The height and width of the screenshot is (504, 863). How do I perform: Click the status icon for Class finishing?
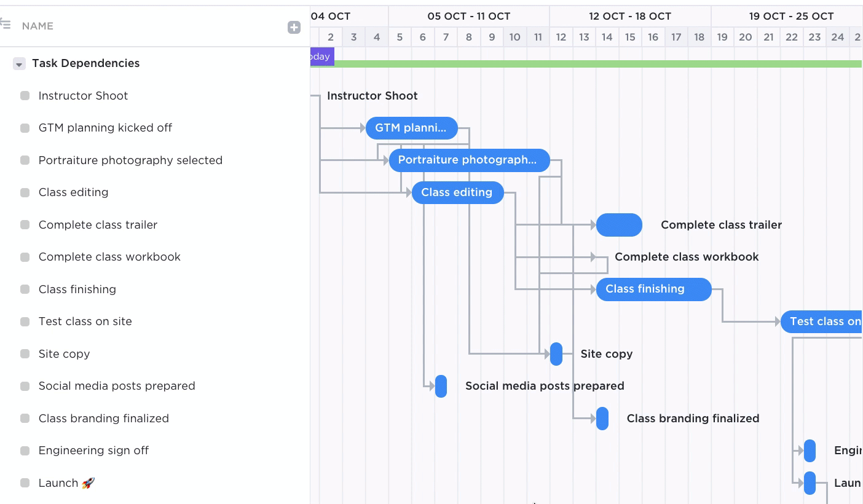[x=24, y=289]
